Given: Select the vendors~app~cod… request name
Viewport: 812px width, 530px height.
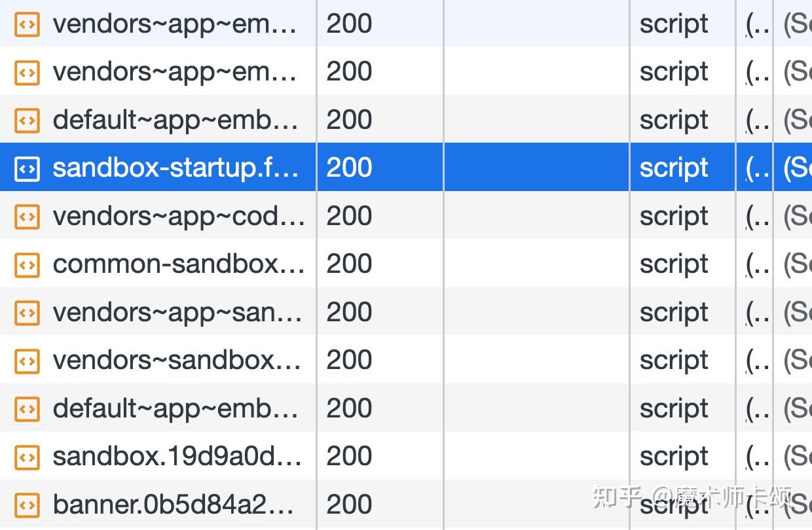Looking at the screenshot, I should tap(178, 216).
